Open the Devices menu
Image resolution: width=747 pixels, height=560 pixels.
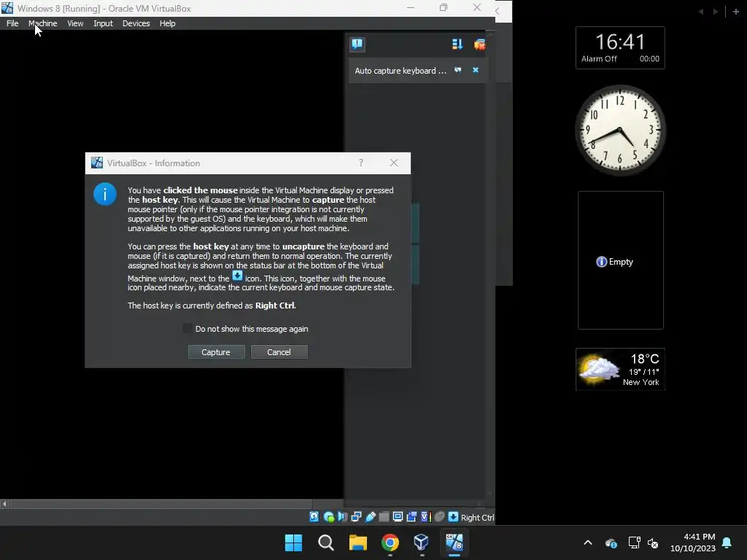point(136,23)
